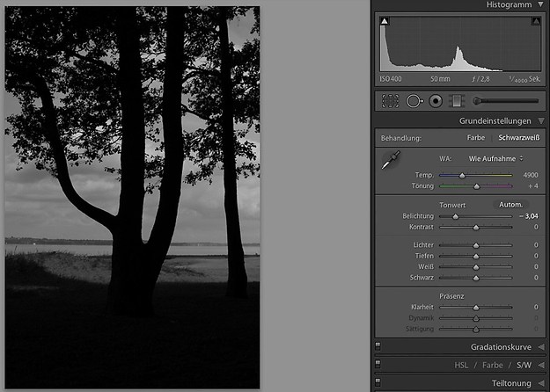Select the Graduated Filter tool
Viewport: 550px width, 392px height.
(x=455, y=101)
